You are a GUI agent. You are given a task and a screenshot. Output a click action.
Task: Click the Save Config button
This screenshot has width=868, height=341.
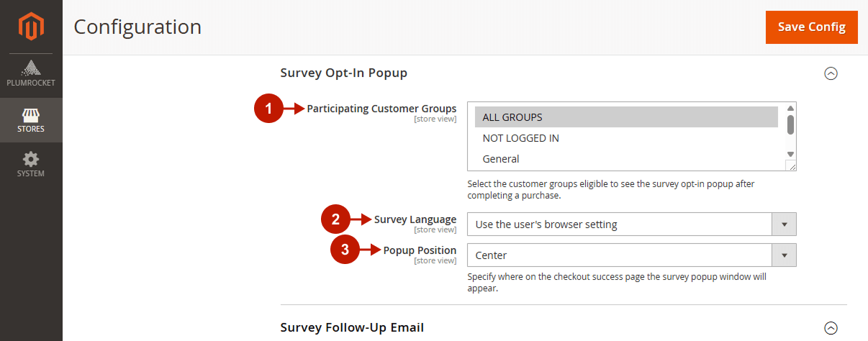812,27
